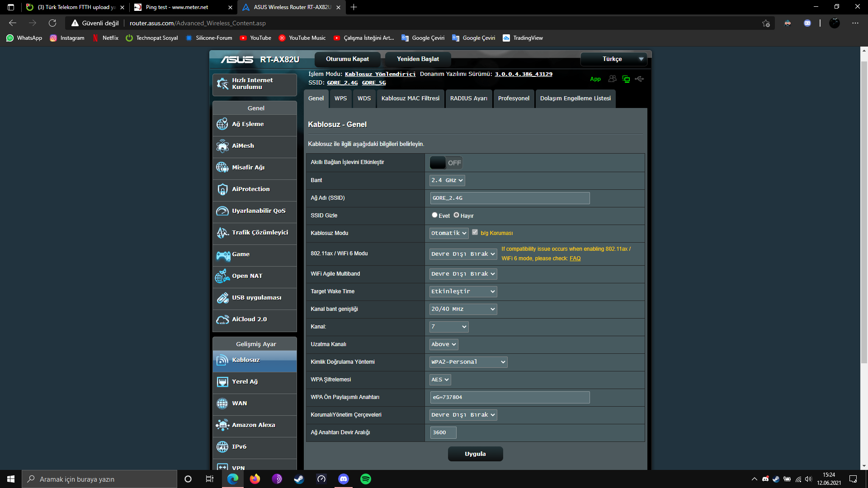Viewport: 868px width, 488px height.
Task: Toggle Akıllı Bağlan smart connect switch
Action: 446,163
